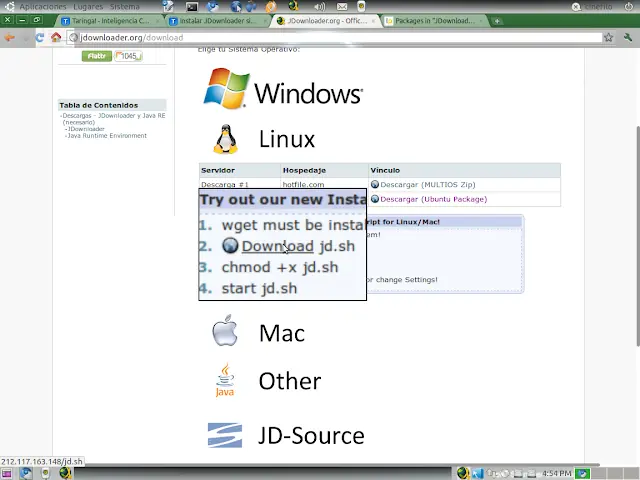640x480 pixels.
Task: Click the globe icon beside Descargar Ubuntu Package
Action: [375, 199]
